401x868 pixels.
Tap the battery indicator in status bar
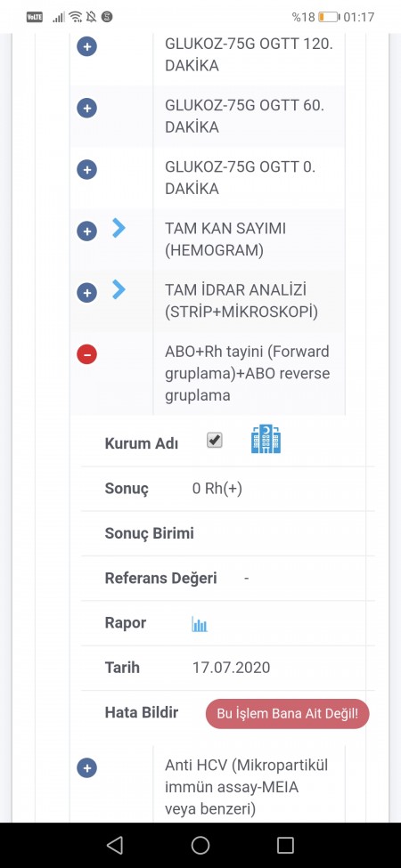click(330, 17)
